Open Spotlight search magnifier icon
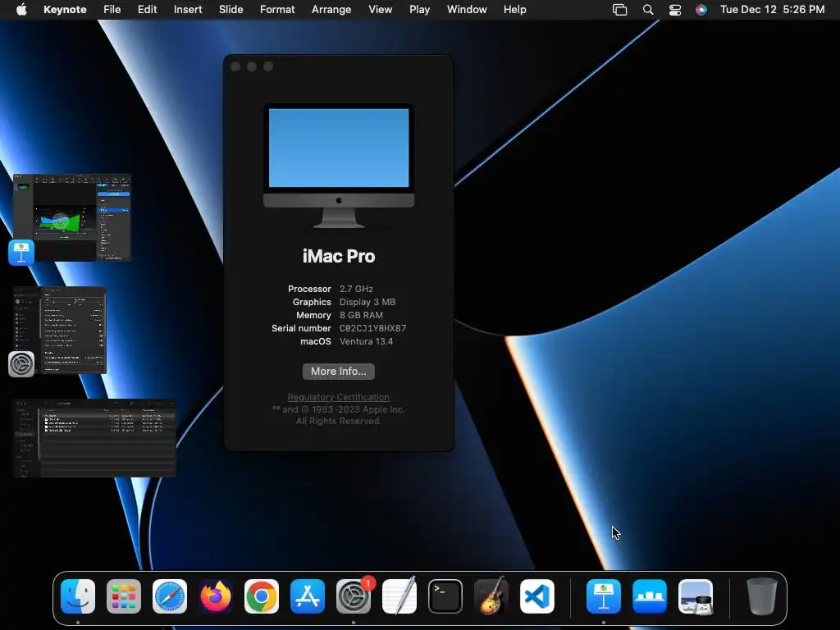 tap(648, 10)
